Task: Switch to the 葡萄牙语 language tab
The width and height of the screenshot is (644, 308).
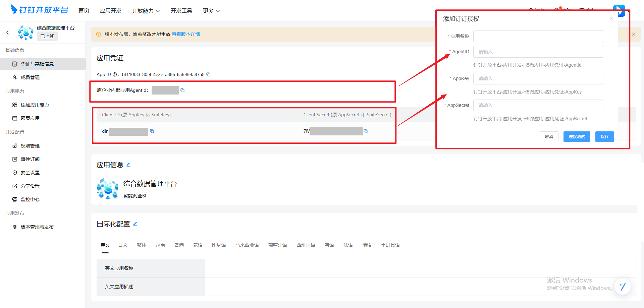Action: [x=278, y=245]
